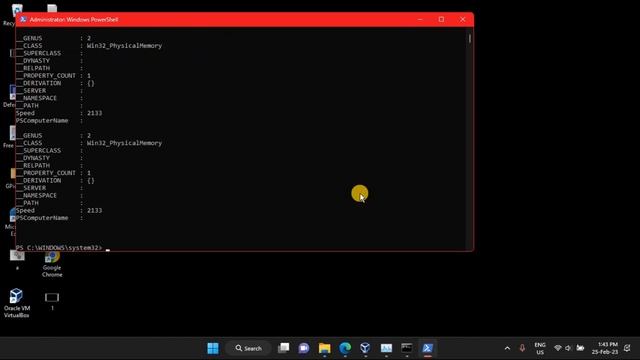
Task: Select the desktop icon labeled a
Action: click(x=17, y=260)
